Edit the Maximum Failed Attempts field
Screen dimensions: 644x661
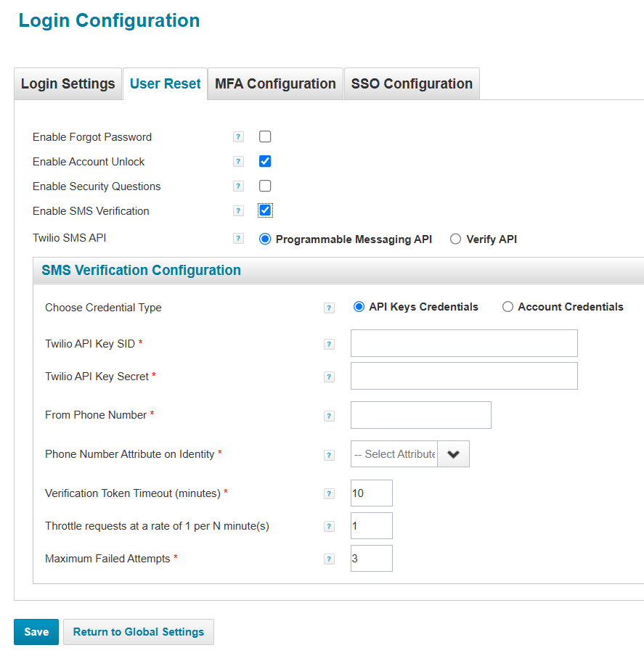pos(372,558)
